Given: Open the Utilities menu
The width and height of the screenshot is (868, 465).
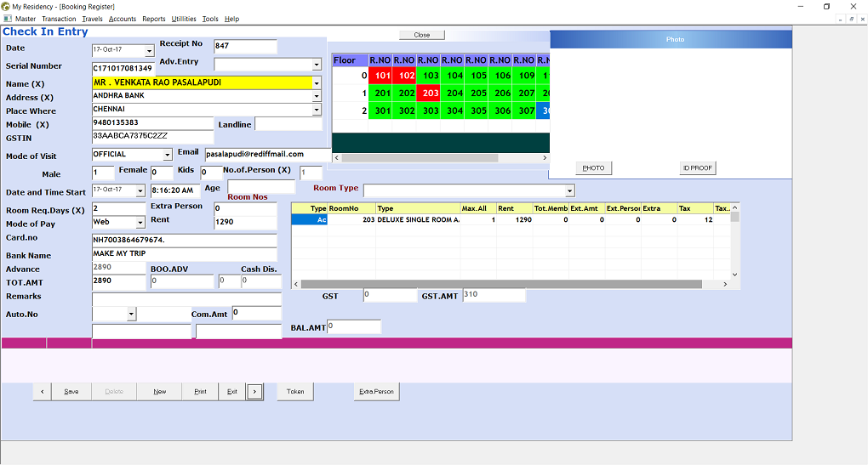Looking at the screenshot, I should pyautogui.click(x=184, y=19).
